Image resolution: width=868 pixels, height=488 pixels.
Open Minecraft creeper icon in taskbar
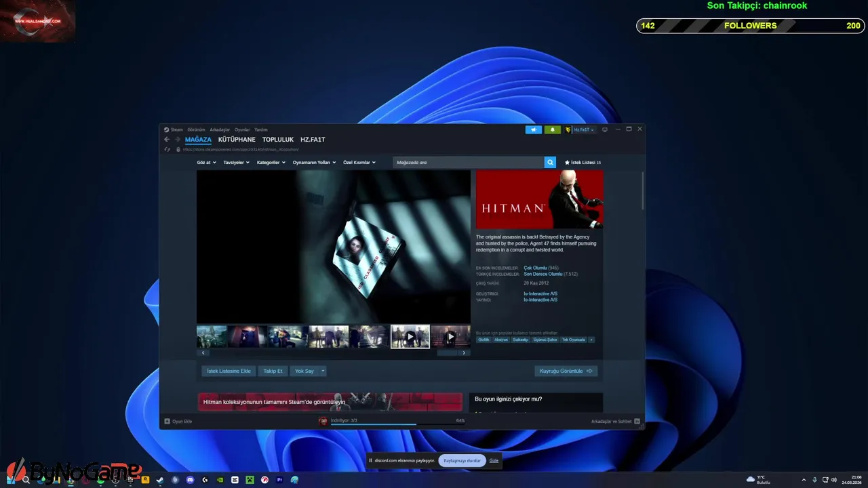click(x=250, y=480)
